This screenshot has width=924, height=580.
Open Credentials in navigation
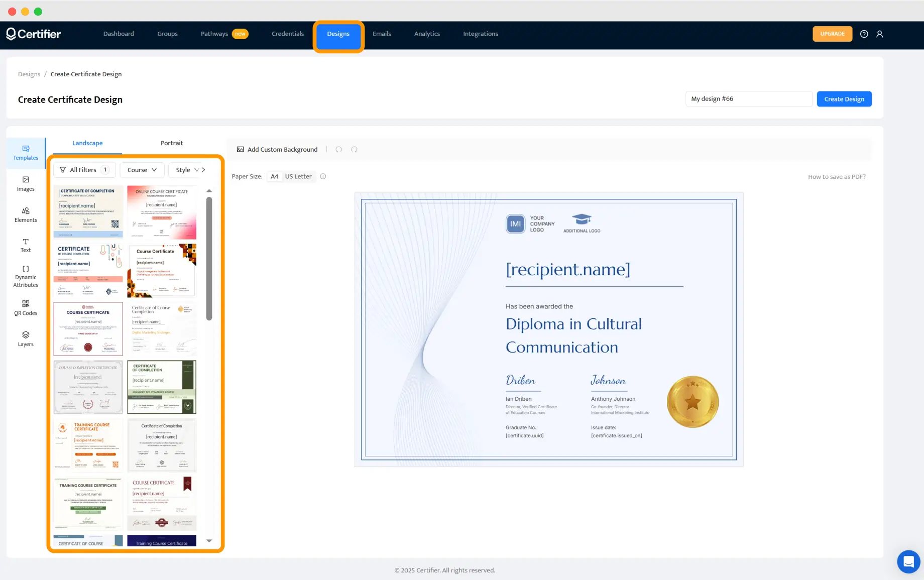point(288,34)
